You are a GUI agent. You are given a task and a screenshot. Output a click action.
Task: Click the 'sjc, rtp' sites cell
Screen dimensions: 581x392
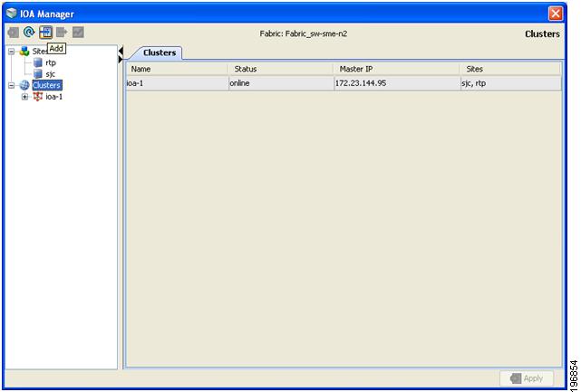pyautogui.click(x=511, y=83)
